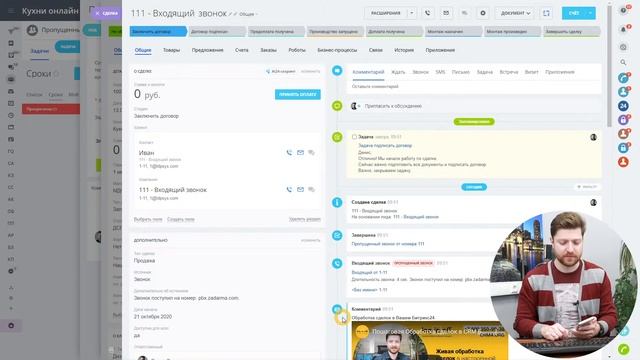Open contact name Иван
Screen dimensions: 640x360
[x=147, y=153]
